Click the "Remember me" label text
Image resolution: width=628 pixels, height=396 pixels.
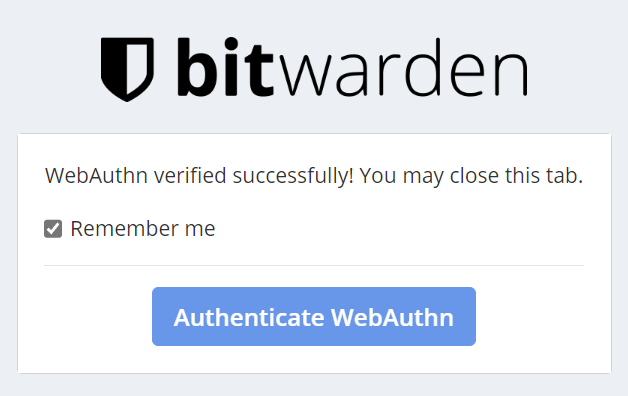click(x=143, y=229)
